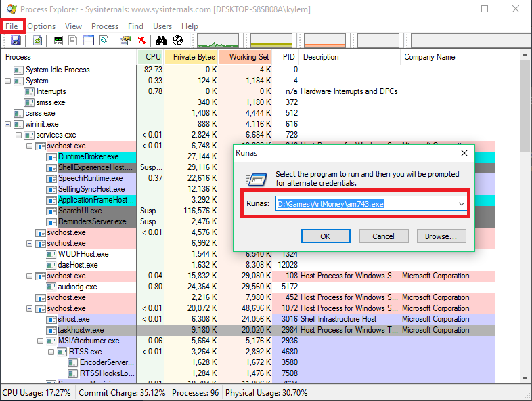Open the View menu
Image resolution: width=532 pixels, height=401 pixels.
pyautogui.click(x=73, y=26)
